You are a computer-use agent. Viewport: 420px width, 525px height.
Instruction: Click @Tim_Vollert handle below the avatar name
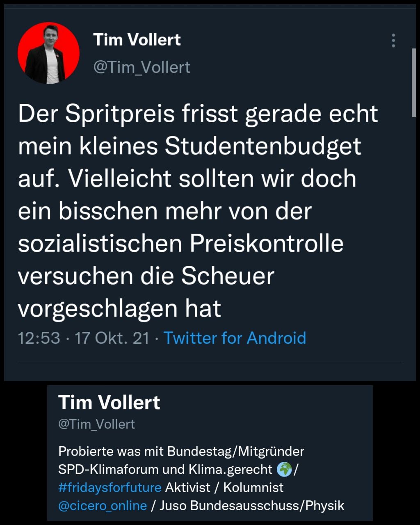click(142, 67)
